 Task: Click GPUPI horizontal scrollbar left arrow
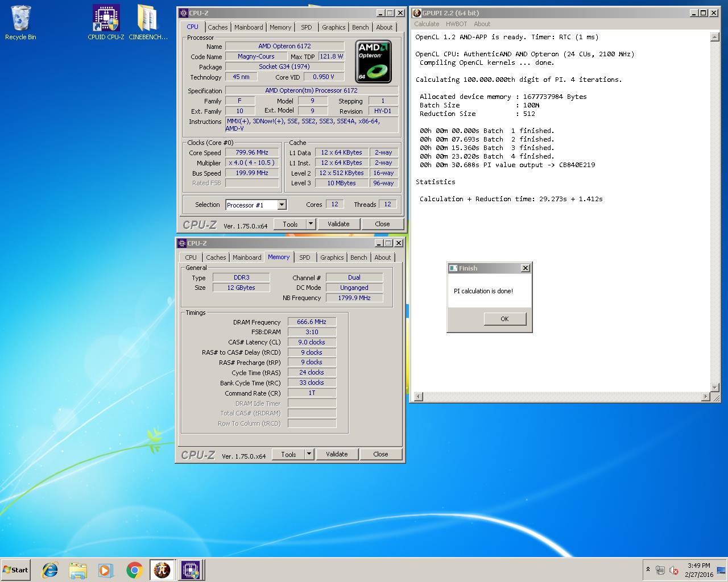click(418, 397)
